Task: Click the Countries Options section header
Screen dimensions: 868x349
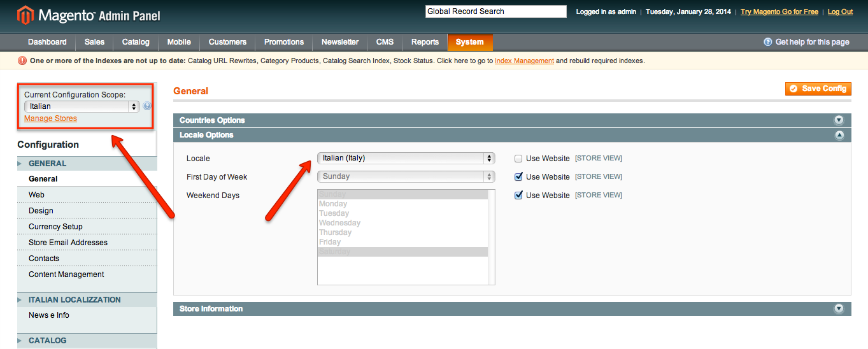Action: click(512, 120)
